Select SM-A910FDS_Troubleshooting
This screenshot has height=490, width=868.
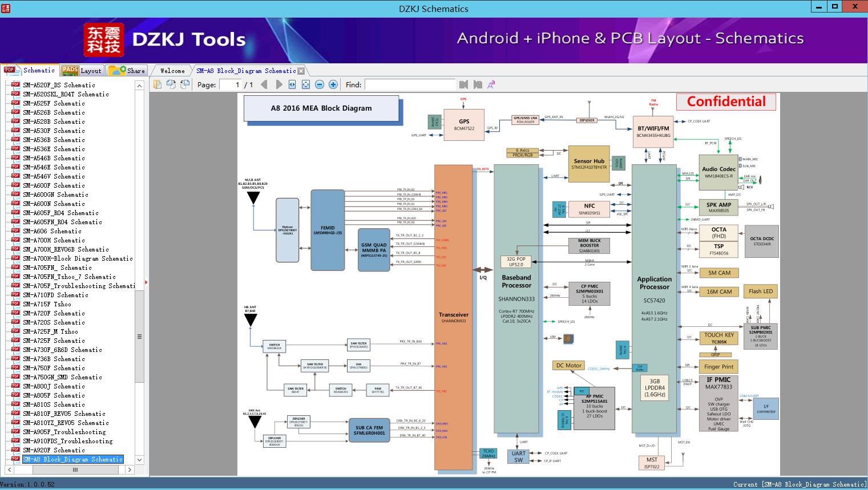[67, 441]
